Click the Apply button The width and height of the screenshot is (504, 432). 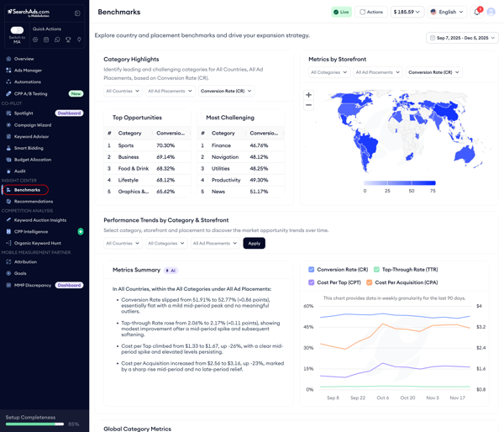click(254, 243)
